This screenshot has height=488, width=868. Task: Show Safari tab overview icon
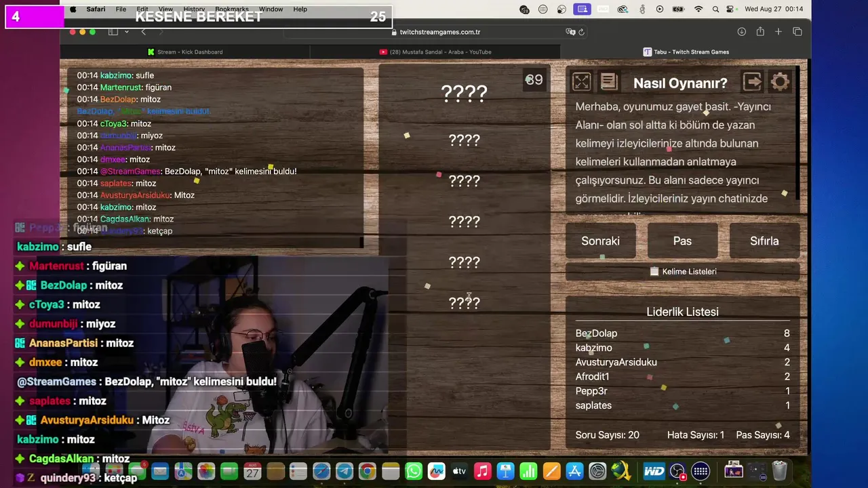click(797, 32)
